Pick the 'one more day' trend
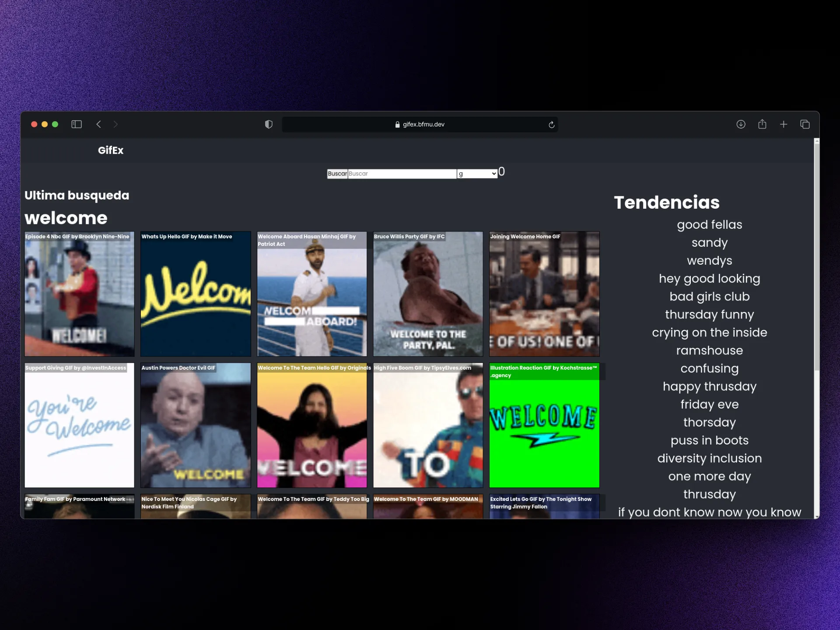The width and height of the screenshot is (840, 630). point(709,476)
